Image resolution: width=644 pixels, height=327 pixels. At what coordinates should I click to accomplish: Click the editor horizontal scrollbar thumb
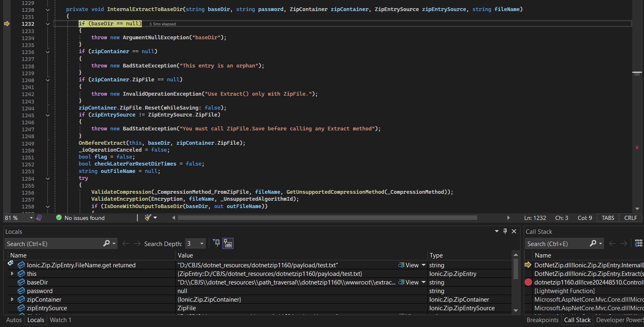[x=327, y=218]
